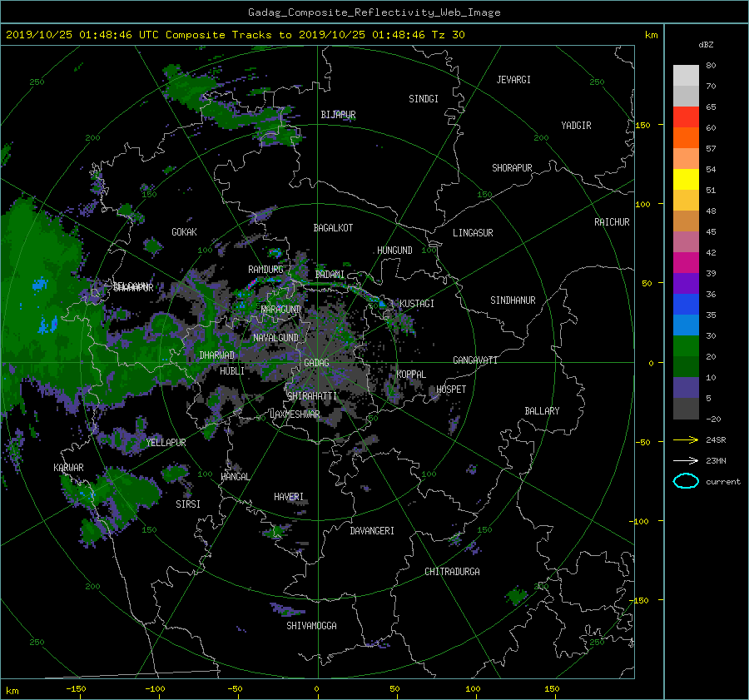The image size is (749, 700).
Task: Click the 100 tick on right axis
Action: click(x=642, y=205)
